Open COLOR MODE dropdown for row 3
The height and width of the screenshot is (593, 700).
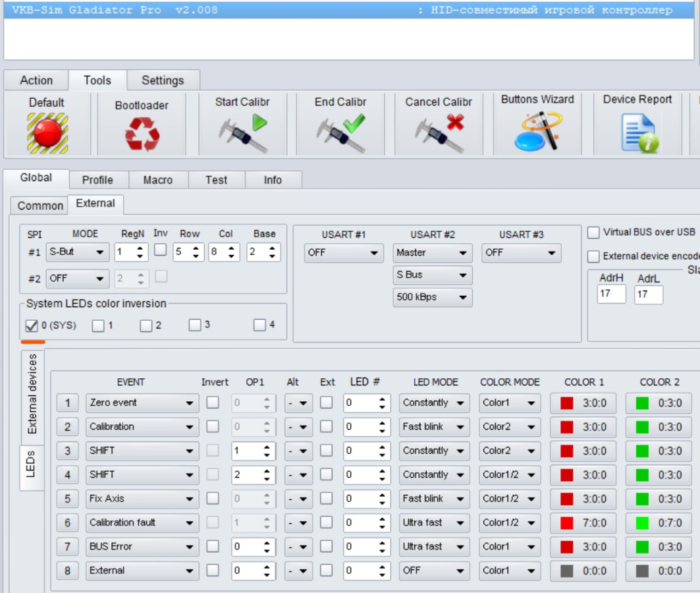(510, 451)
